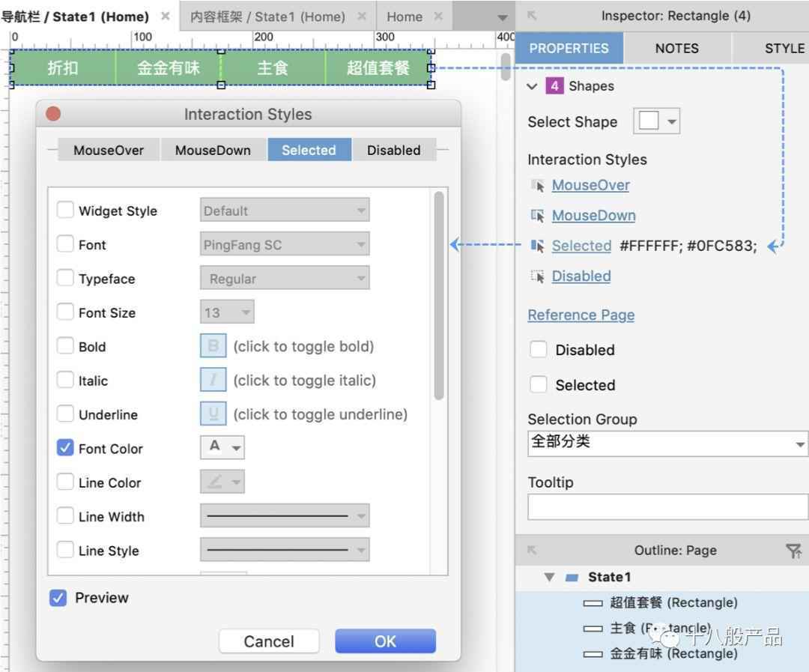Click the Disabled interaction style icon
The height and width of the screenshot is (672, 809).
pos(538,276)
